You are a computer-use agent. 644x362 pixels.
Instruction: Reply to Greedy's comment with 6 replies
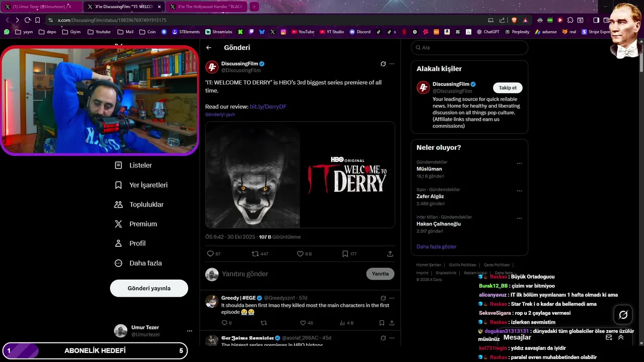(224, 323)
